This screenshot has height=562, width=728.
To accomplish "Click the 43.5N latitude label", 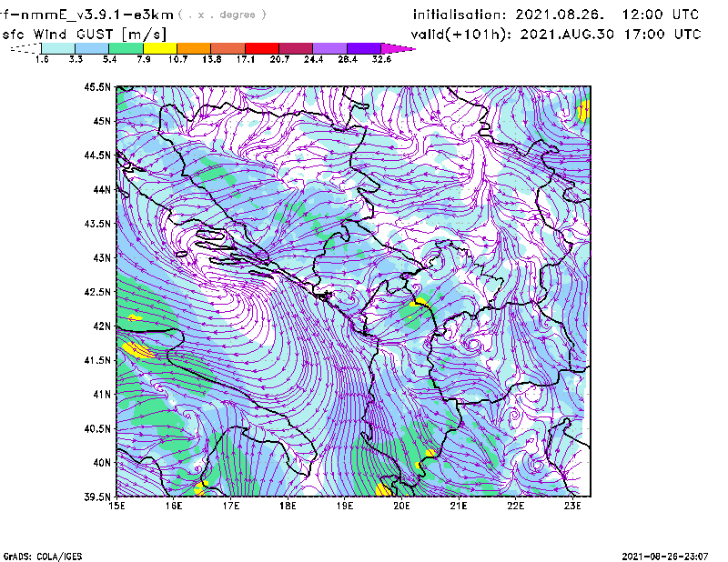I will point(97,224).
